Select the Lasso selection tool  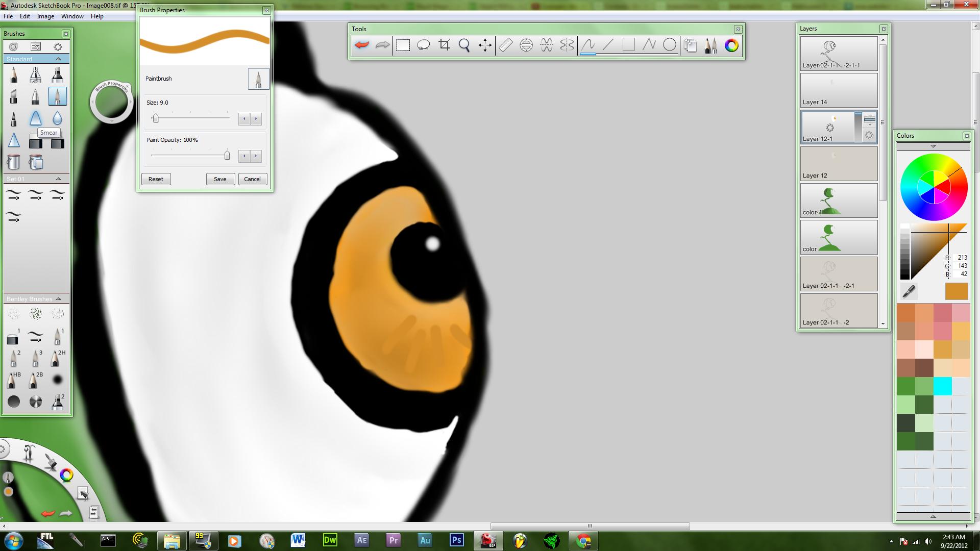(424, 45)
